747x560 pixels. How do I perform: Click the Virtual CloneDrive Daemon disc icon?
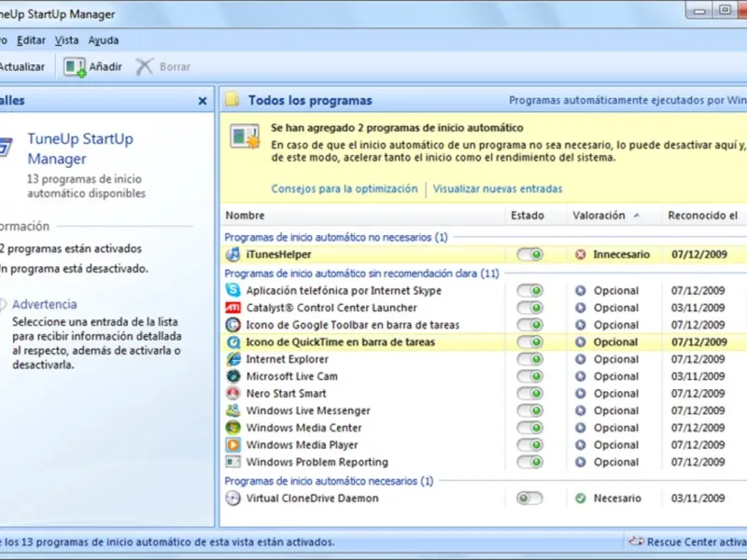tap(233, 498)
